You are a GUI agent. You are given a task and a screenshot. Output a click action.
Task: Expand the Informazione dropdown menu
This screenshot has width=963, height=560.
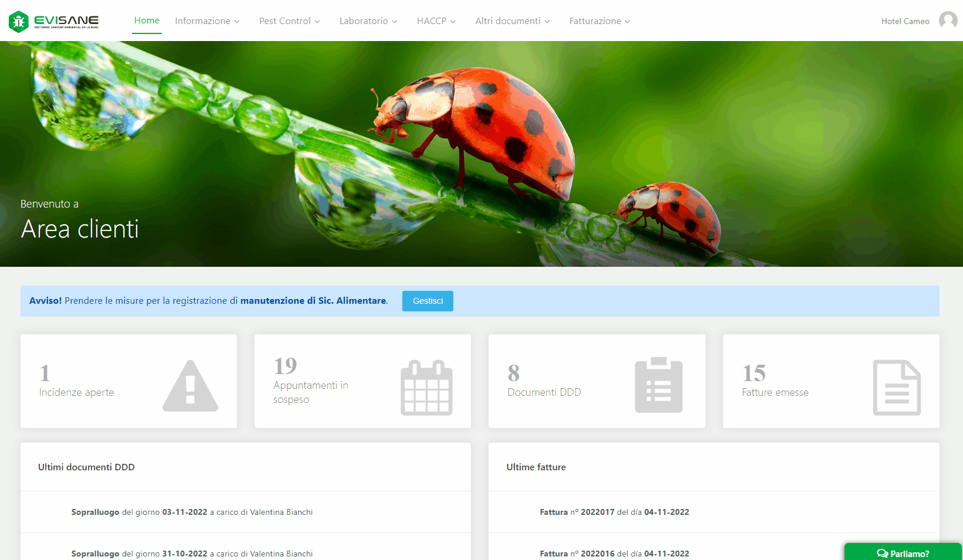pos(207,21)
